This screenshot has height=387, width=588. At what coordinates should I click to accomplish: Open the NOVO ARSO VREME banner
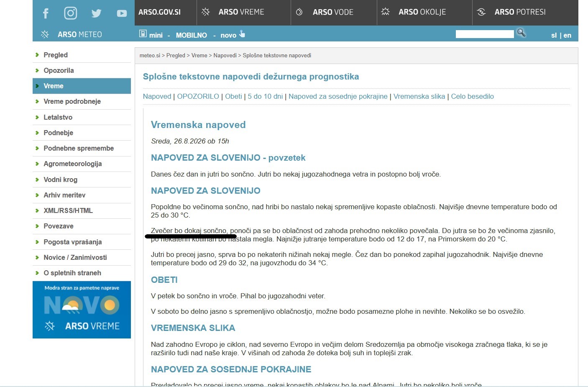82,310
